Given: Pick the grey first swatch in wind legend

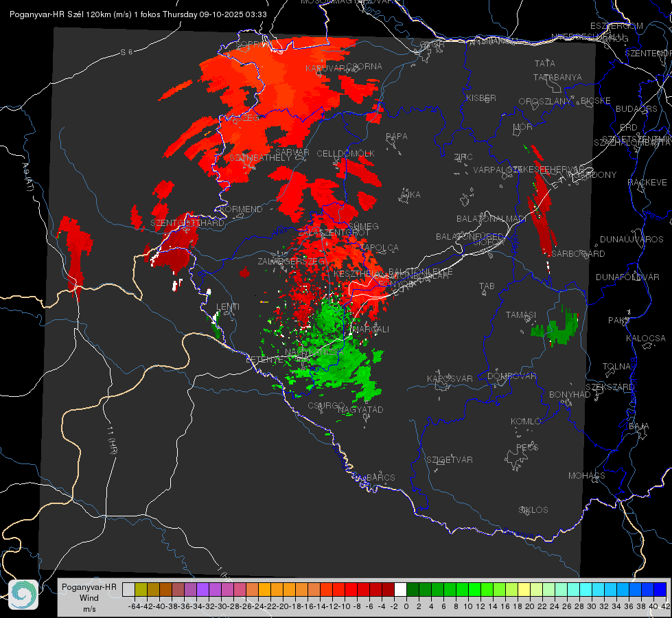Looking at the screenshot, I should 128,589.
